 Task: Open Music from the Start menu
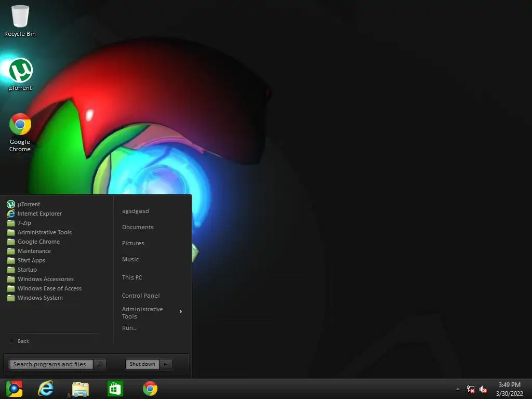[x=130, y=259]
